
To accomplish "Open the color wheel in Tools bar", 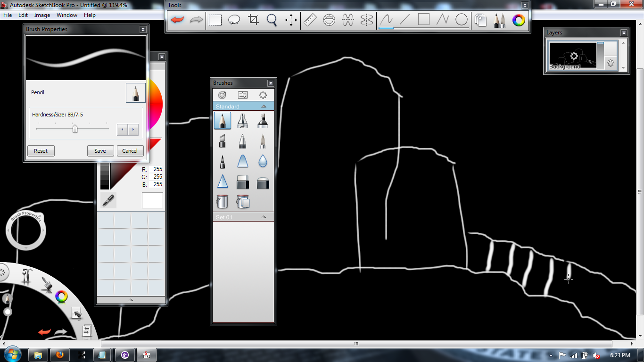I will [519, 20].
